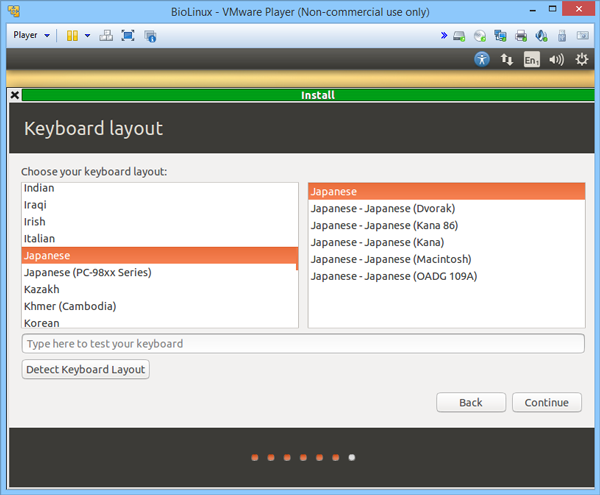Select Irish in the layout list
Viewport: 600px width, 495px height.
(x=160, y=222)
